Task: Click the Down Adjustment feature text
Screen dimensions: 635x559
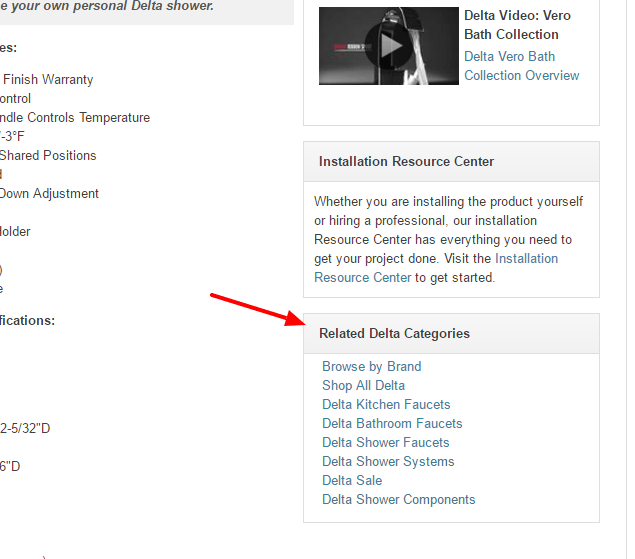Action: tap(49, 194)
